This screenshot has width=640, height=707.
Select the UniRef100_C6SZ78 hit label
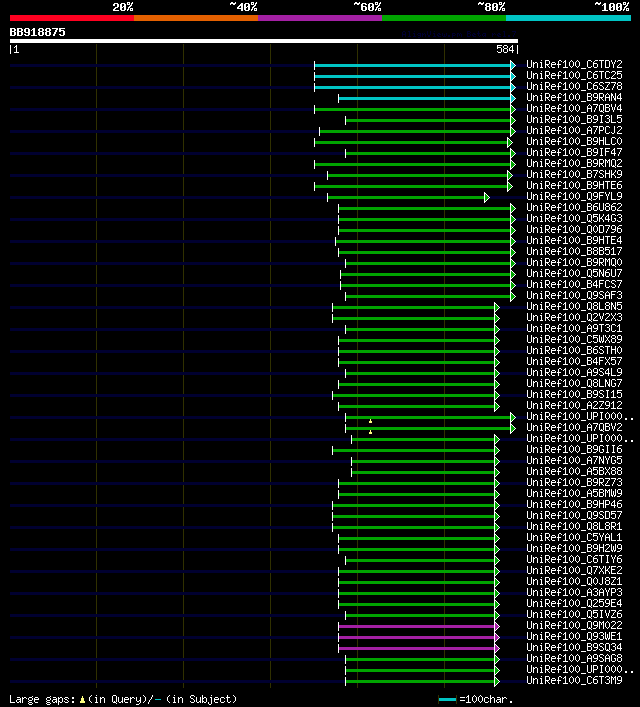574,86
